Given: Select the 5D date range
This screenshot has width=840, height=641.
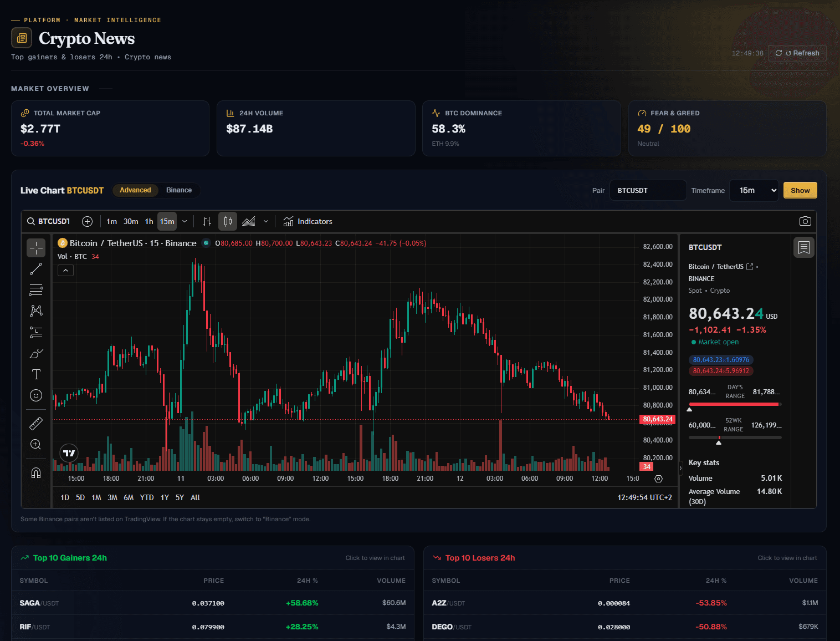Looking at the screenshot, I should (x=80, y=497).
